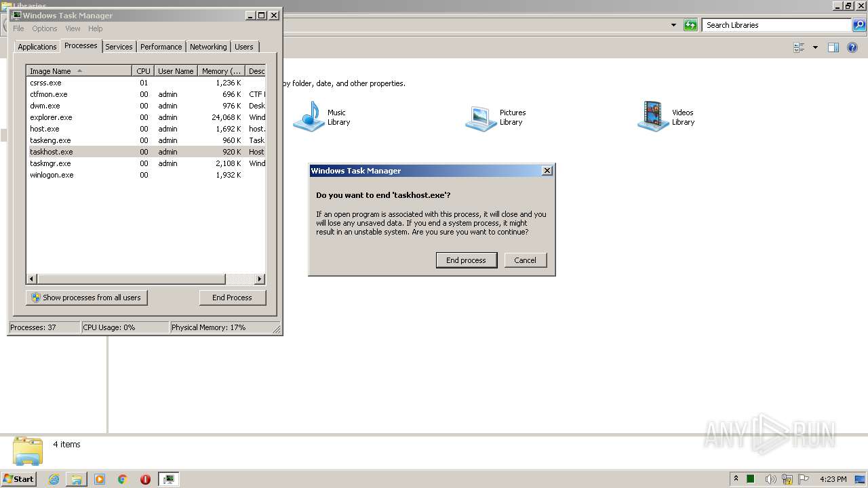This screenshot has width=868, height=488.
Task: Click the Internet Explorer taskbar icon
Action: coord(54,479)
